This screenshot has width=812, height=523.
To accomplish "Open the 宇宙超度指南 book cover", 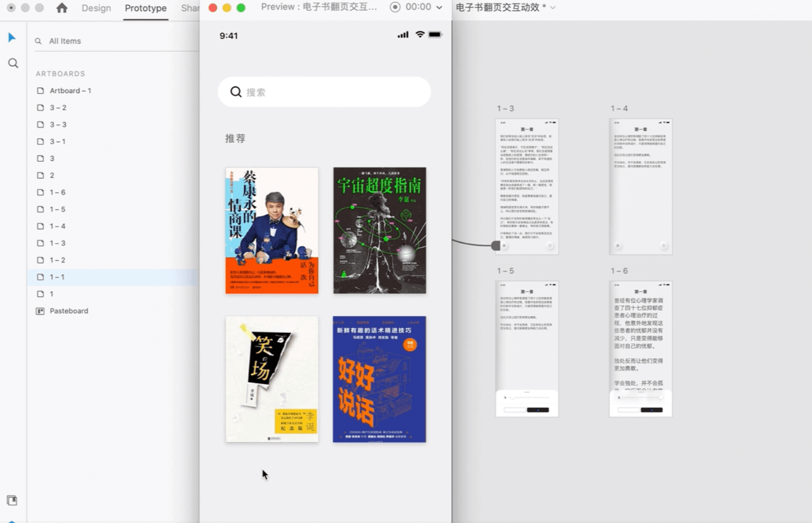I will [380, 231].
